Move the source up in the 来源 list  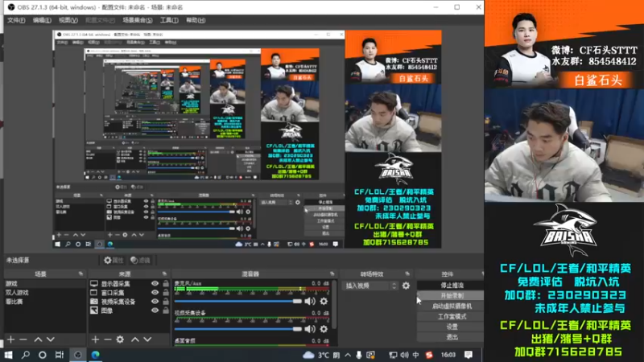pyautogui.click(x=134, y=339)
